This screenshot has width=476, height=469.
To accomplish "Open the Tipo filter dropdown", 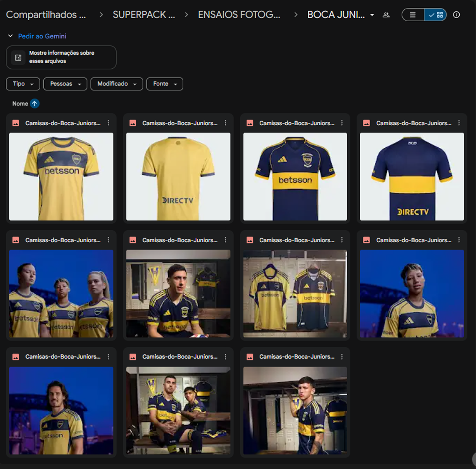I will (x=23, y=84).
